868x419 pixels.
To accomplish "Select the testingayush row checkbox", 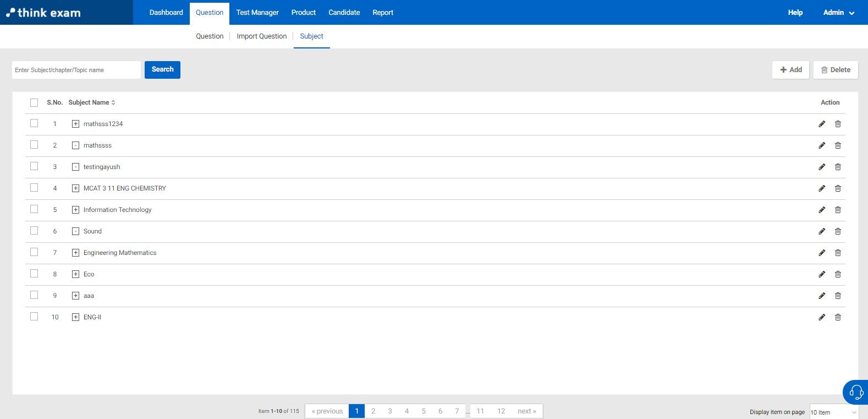I will click(x=34, y=166).
